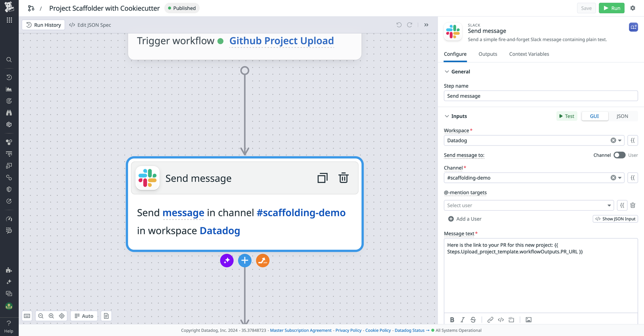This screenshot has width=644, height=336.
Task: Insert template variable for Workspace field
Action: point(633,140)
